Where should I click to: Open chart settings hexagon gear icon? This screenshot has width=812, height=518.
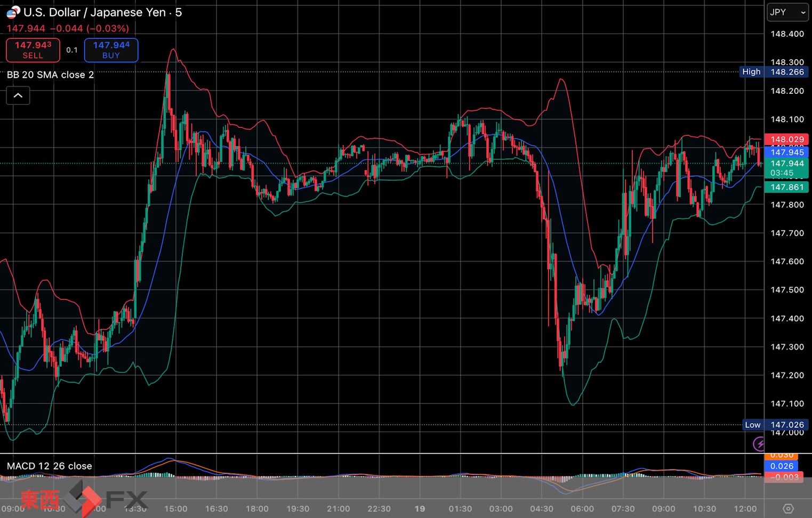(788, 508)
